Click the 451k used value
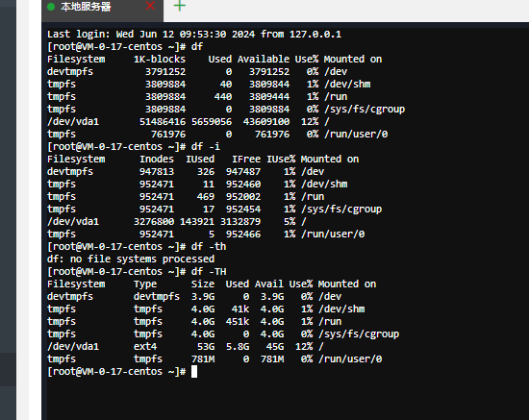Viewport: 529px width, 420px height. [238, 321]
